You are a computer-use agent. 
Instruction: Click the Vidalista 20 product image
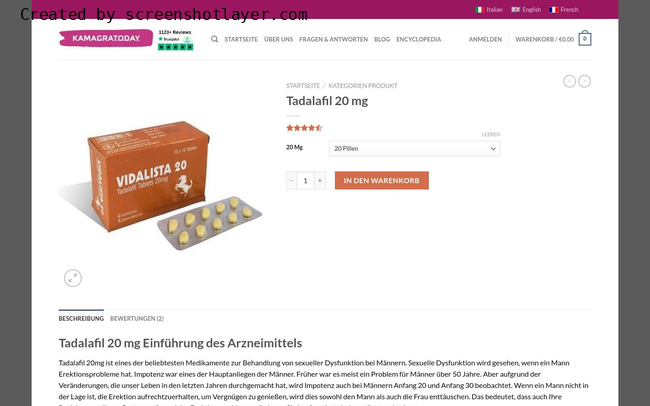pyautogui.click(x=160, y=185)
